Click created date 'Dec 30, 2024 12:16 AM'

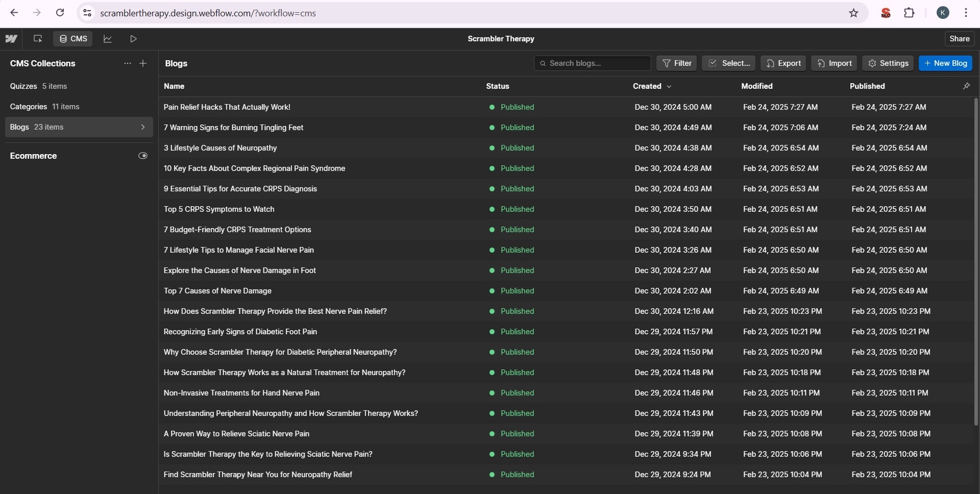pos(674,311)
